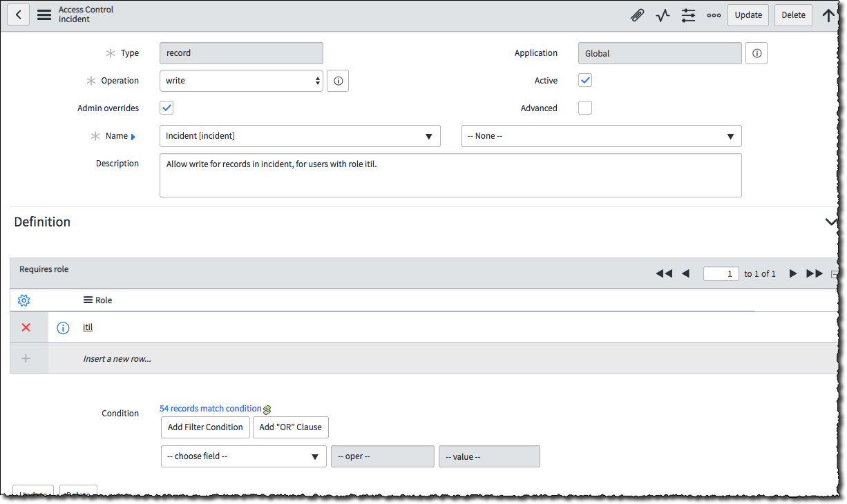This screenshot has width=847, height=504.
Task: Click the 'to 1 of 1' pagination text
Action: click(760, 274)
